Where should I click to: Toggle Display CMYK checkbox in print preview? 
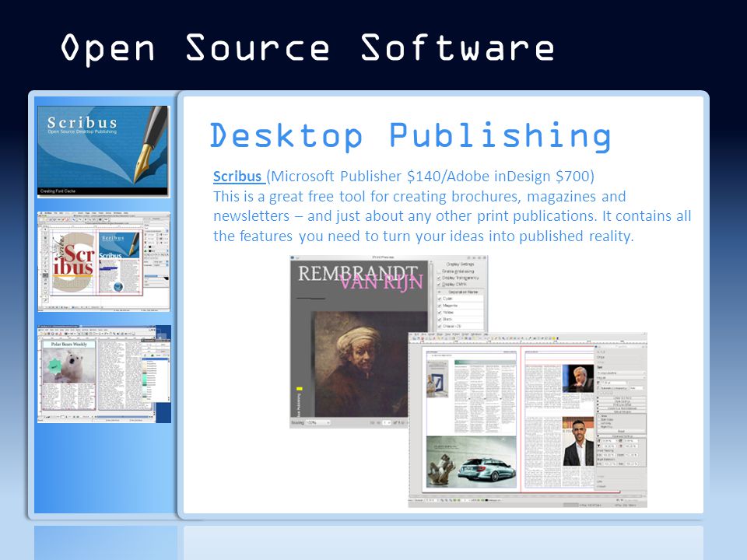pyautogui.click(x=439, y=285)
